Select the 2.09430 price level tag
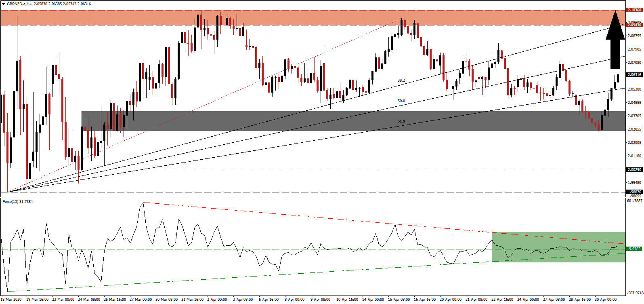Viewport: 644px width, 304px height. click(634, 25)
